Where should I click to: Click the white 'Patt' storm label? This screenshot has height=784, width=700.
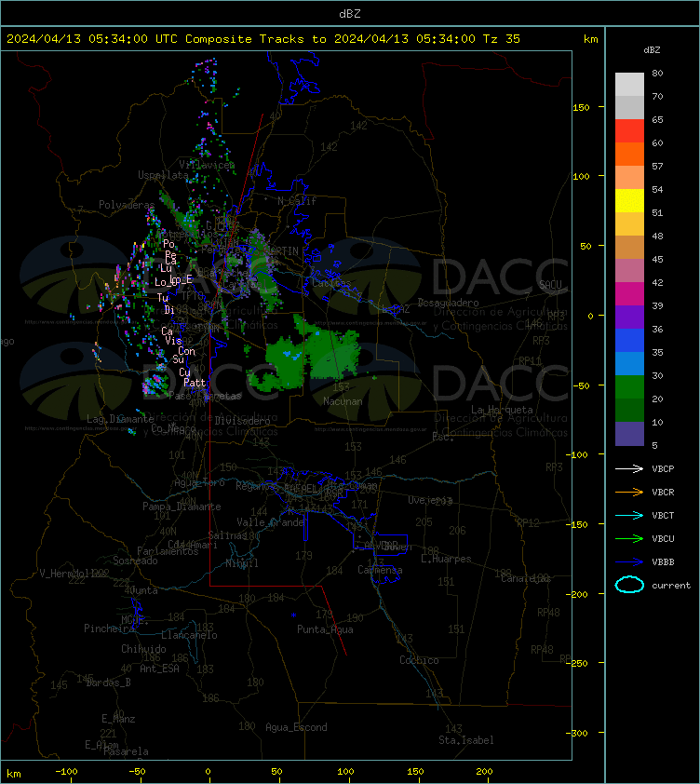point(195,383)
